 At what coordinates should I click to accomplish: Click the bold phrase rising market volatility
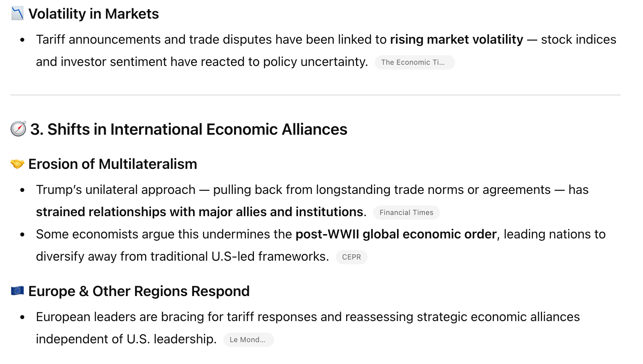[456, 40]
